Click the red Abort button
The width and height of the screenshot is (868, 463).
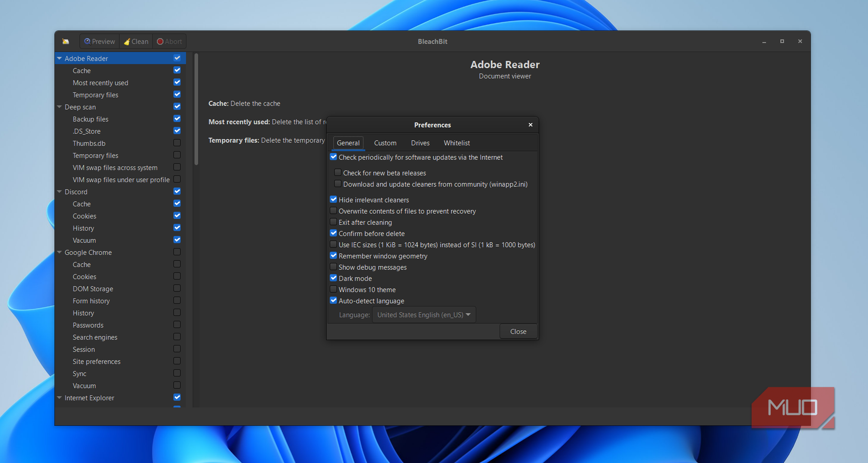[169, 42]
